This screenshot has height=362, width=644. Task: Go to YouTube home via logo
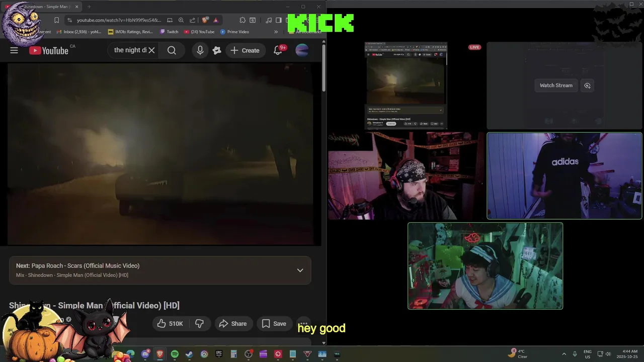pyautogui.click(x=49, y=50)
